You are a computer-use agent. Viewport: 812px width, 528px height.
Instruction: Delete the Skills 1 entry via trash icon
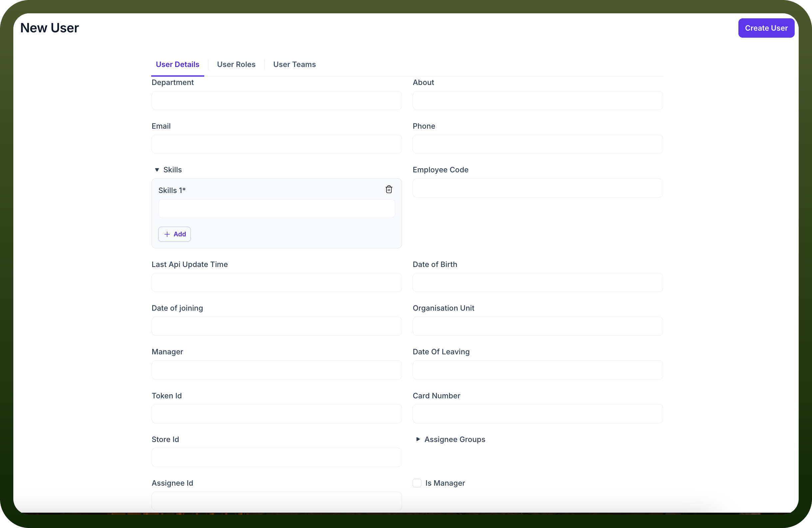(389, 190)
